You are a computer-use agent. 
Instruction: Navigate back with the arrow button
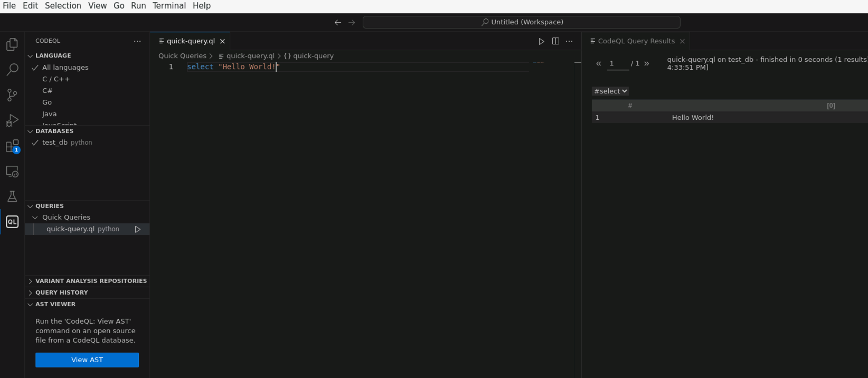pos(338,22)
